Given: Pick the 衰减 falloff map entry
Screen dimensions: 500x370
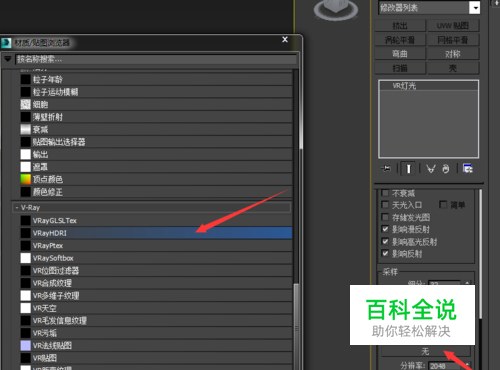Looking at the screenshot, I should pos(156,129).
